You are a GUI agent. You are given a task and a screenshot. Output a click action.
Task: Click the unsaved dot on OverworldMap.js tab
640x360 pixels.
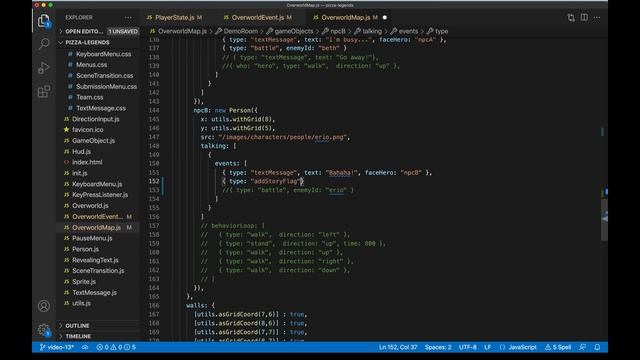384,18
